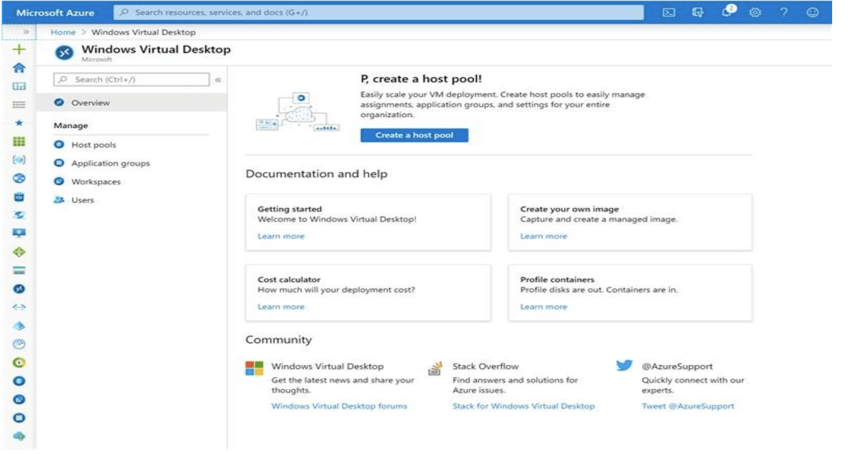Click the Twitter bird icon under Community
The width and height of the screenshot is (868, 454).
pos(624,366)
